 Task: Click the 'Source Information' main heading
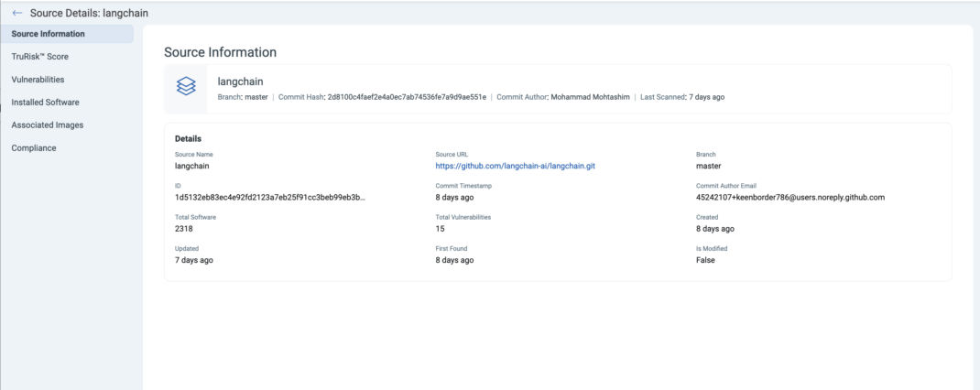[x=220, y=52]
